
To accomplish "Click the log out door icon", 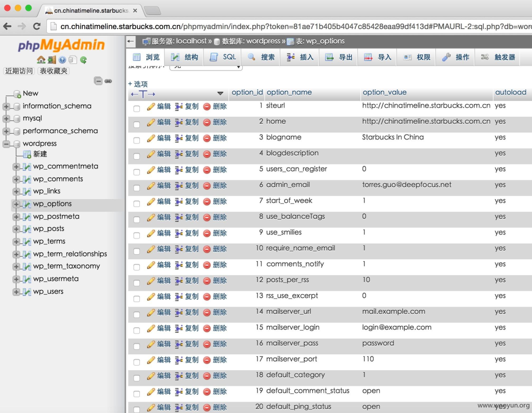I will [x=52, y=60].
